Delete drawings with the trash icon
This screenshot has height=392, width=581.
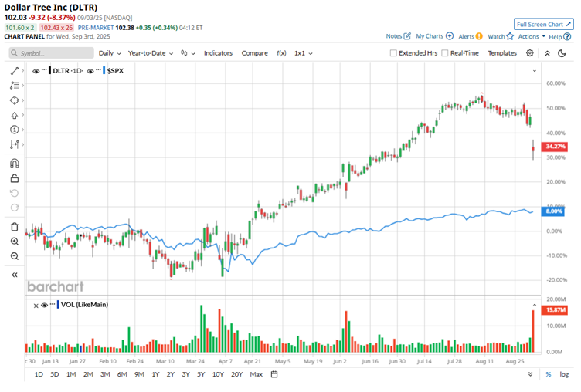[x=15, y=227]
